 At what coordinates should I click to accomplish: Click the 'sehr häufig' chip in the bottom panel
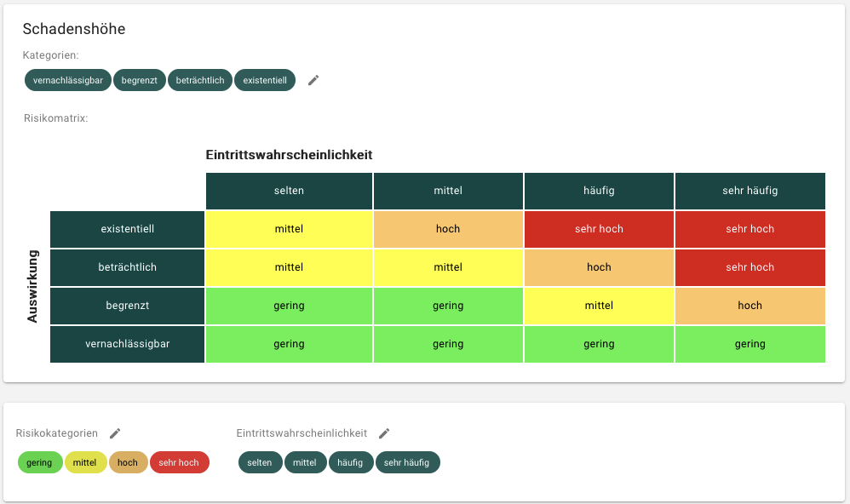coord(407,462)
